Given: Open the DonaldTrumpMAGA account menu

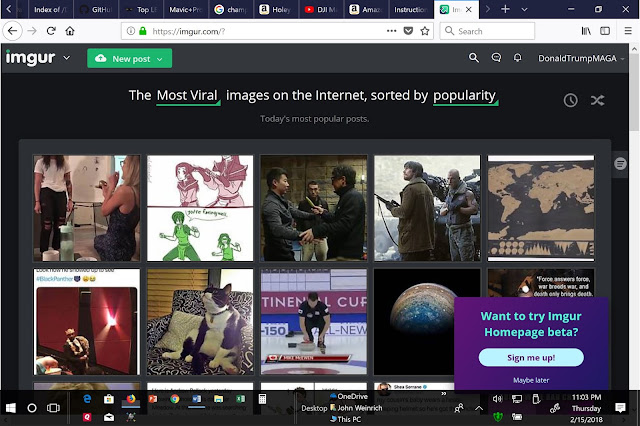Looking at the screenshot, I should tap(581, 58).
